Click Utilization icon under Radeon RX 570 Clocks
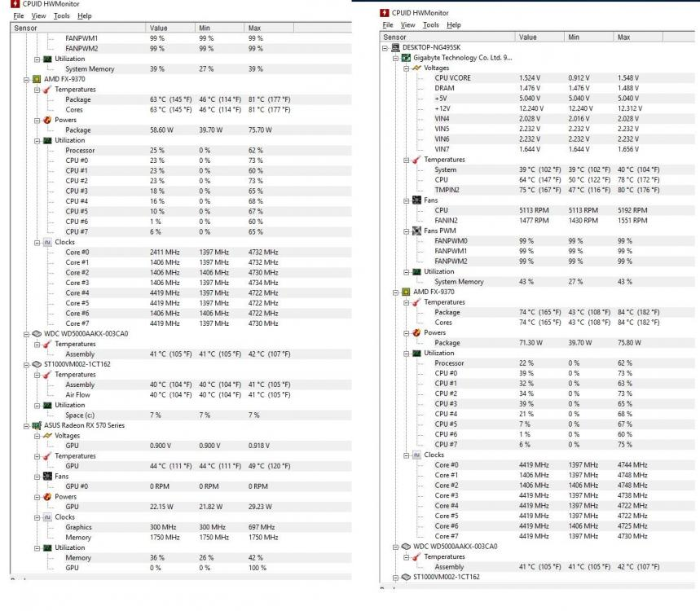The height and width of the screenshot is (611, 700). 47,547
